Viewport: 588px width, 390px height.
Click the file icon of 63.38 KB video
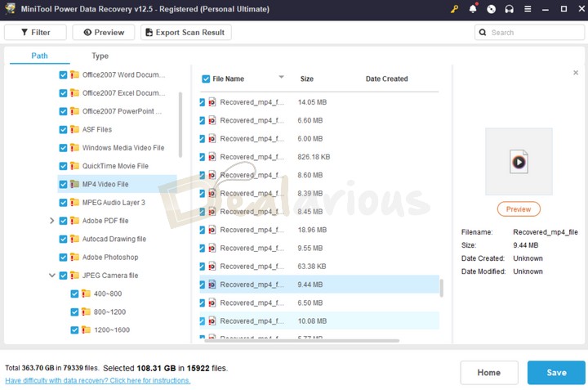tap(212, 266)
